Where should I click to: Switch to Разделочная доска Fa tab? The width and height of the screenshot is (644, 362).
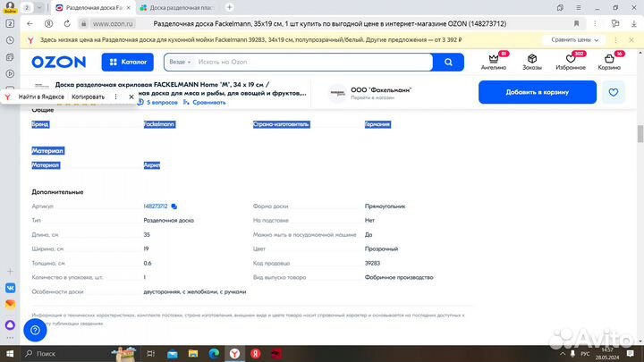pos(94,8)
